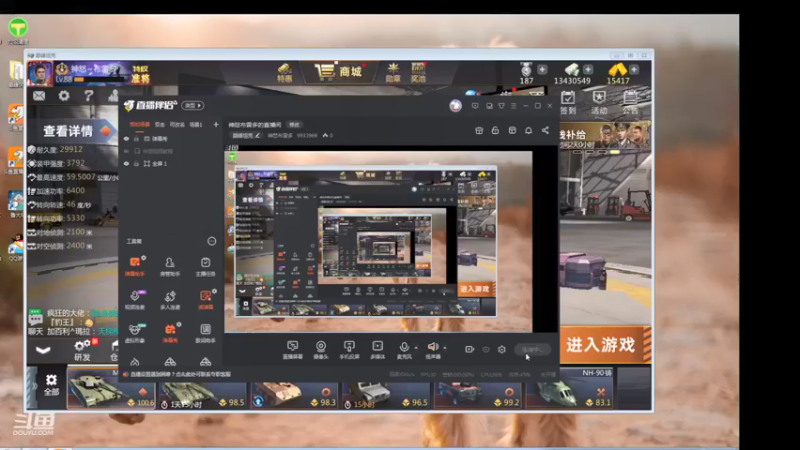Image resolution: width=800 pixels, height=450 pixels.
Task: Open the 商城 shop in the game
Action: (x=338, y=72)
